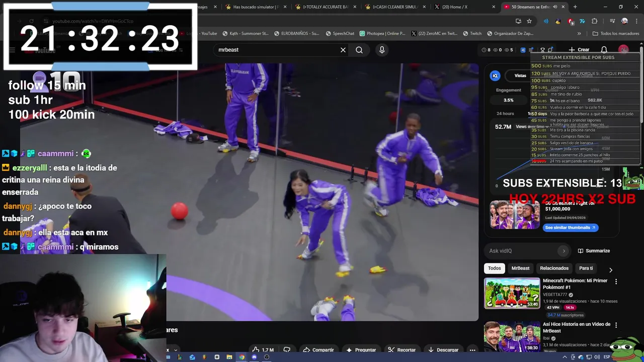This screenshot has height=362, width=644.
Task: Open more actions three-dot button under video
Action: [x=472, y=350]
